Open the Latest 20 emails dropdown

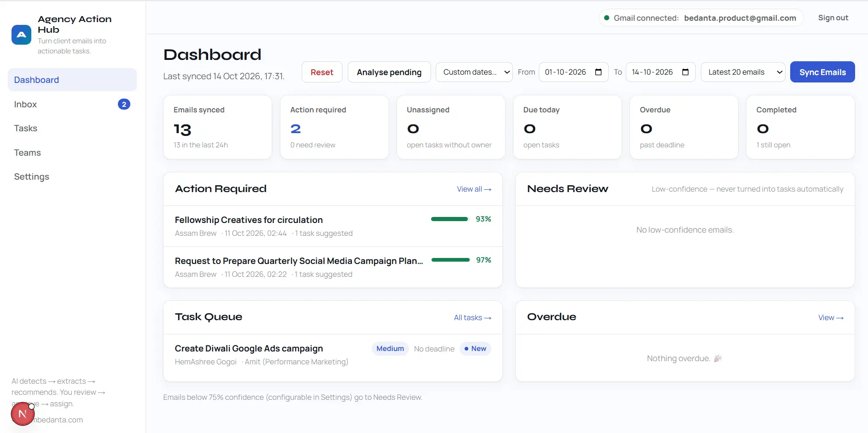pos(743,72)
